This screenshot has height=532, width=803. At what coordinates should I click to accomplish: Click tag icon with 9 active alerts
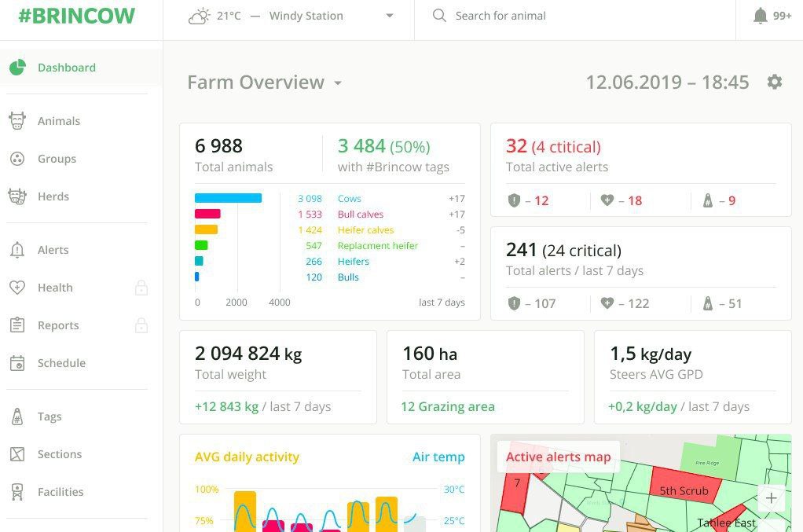pyautogui.click(x=708, y=200)
